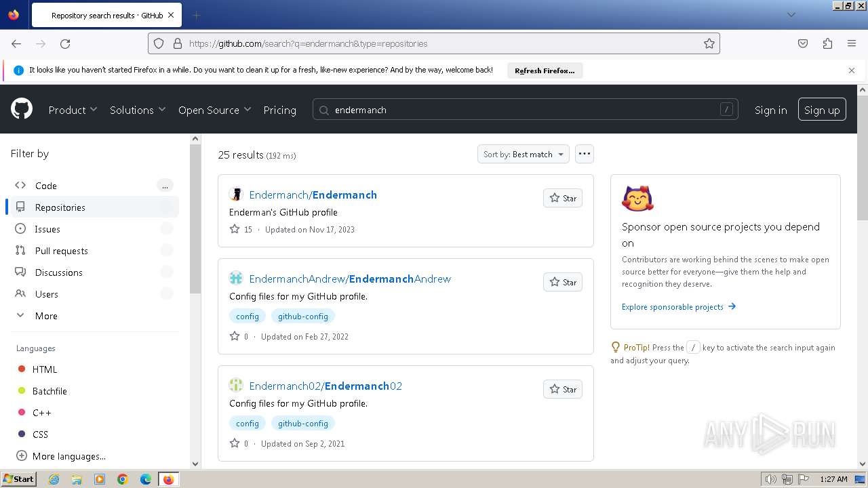The width and height of the screenshot is (868, 488).
Task: Open Internet Explorer from the taskbar
Action: (54, 479)
